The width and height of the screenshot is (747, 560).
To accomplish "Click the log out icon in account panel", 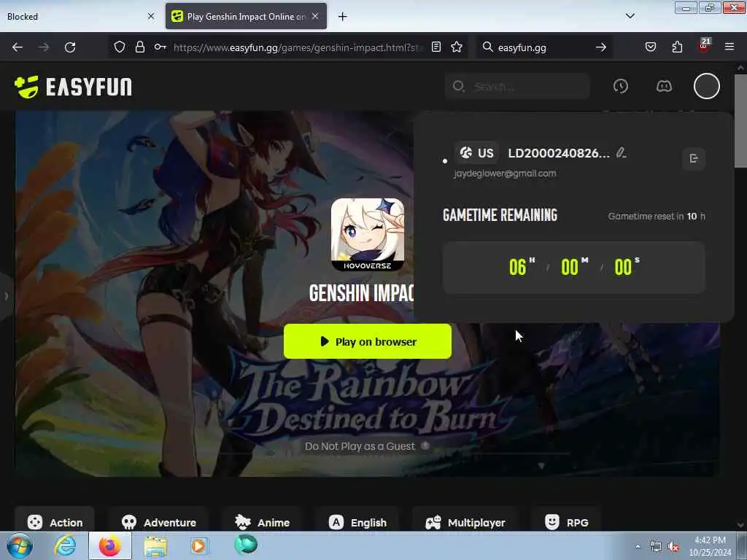I will click(694, 158).
